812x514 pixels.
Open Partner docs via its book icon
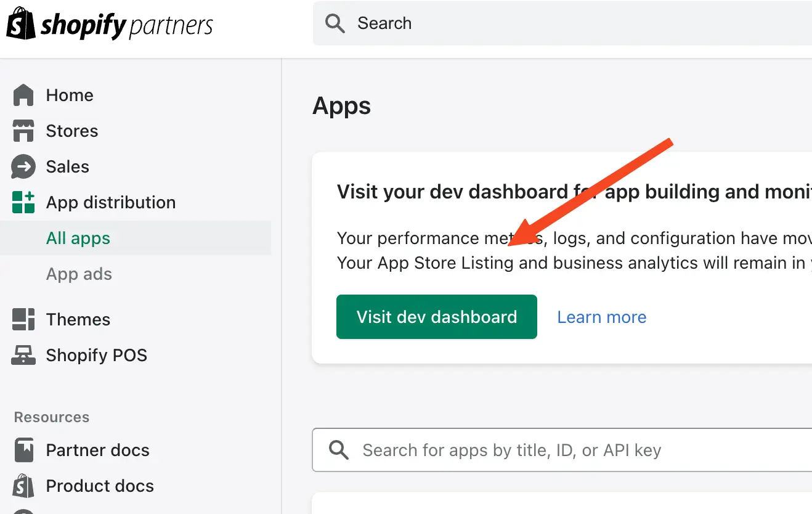23,450
